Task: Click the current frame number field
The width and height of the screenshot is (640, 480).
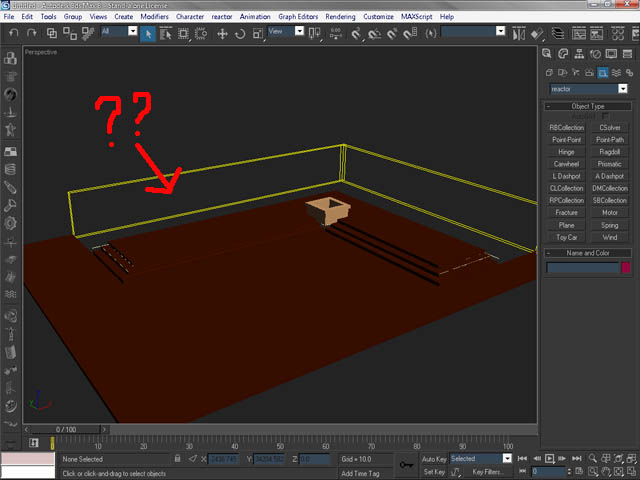Action: click(549, 472)
